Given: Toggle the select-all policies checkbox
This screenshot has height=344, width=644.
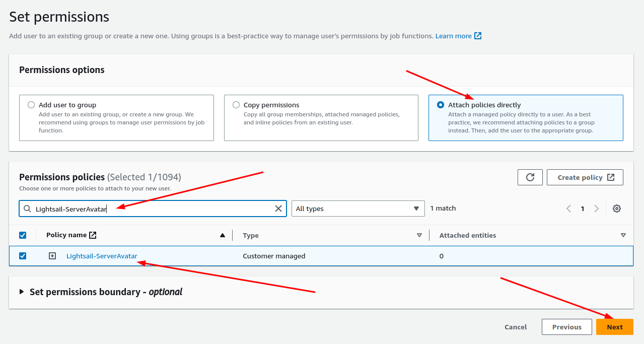Looking at the screenshot, I should pos(23,235).
